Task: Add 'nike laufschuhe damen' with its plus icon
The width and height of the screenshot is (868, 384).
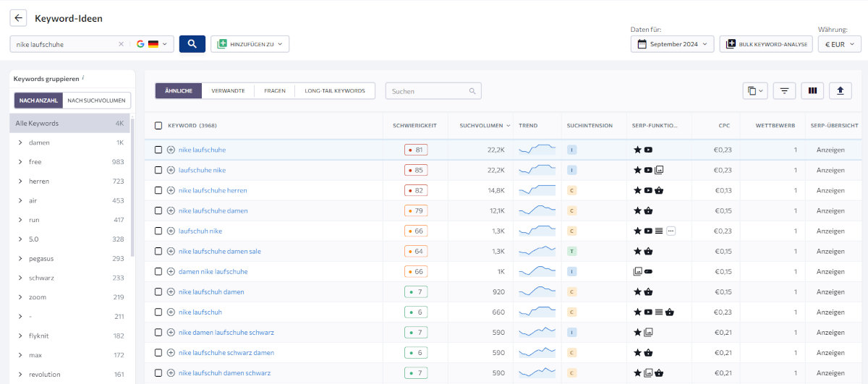Action: 171,210
